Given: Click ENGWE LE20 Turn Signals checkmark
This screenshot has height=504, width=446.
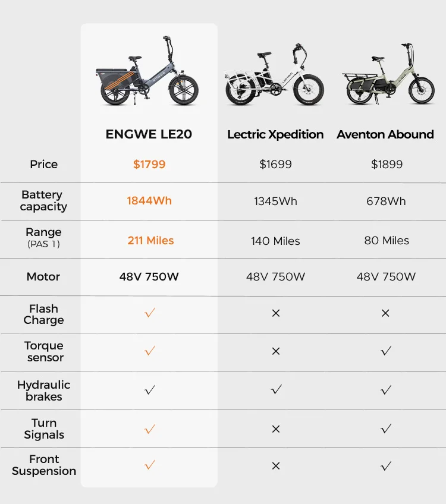Looking at the screenshot, I should pos(150,429).
